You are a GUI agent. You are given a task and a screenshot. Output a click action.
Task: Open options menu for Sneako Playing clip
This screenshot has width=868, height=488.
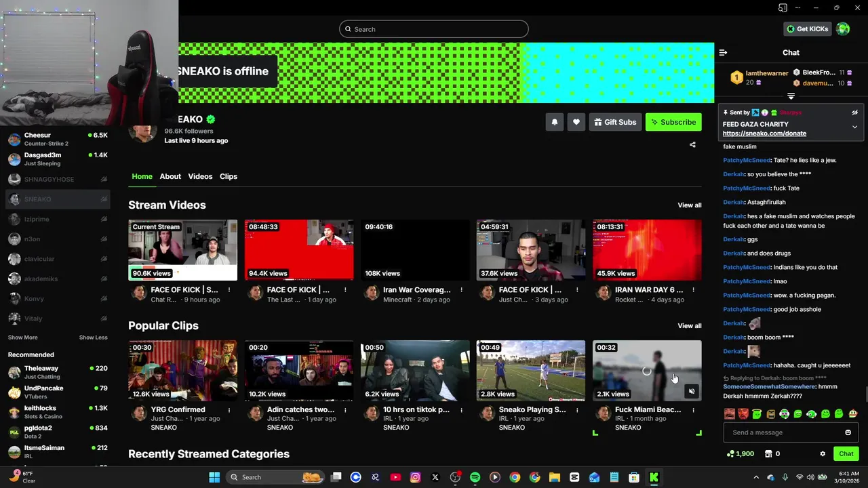point(577,410)
